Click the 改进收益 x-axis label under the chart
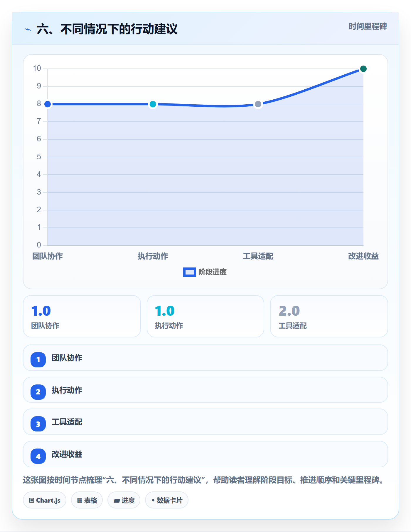 [363, 256]
